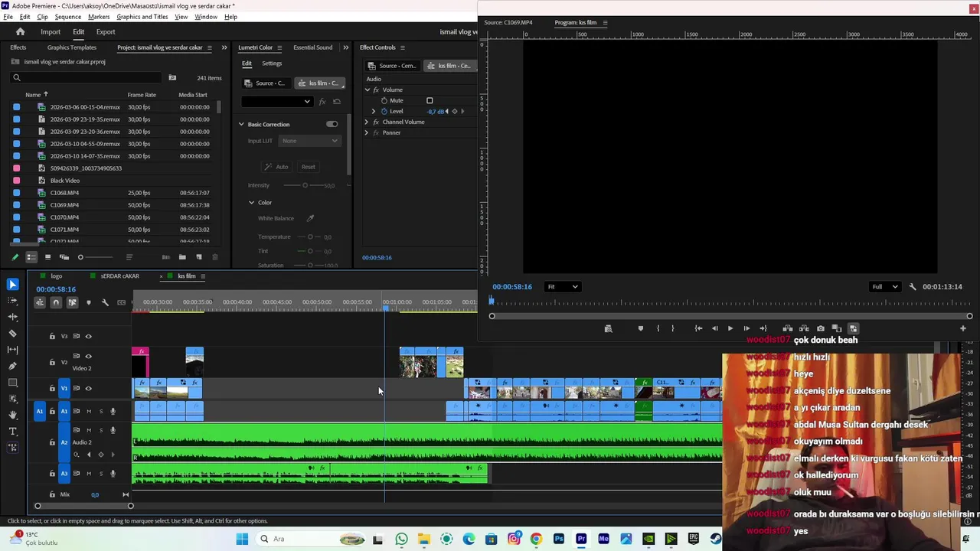This screenshot has height=551, width=980.
Task: Select the Track Select Forward tool
Action: [x=12, y=300]
